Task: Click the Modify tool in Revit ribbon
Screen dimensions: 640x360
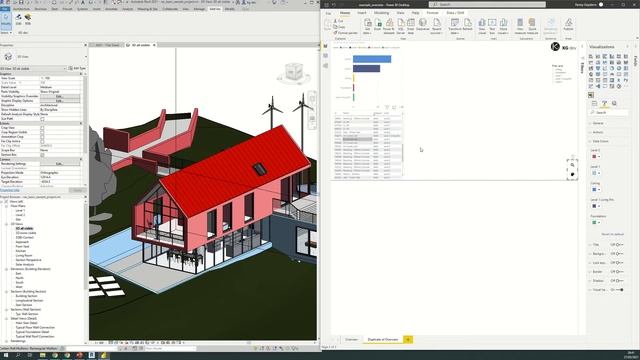Action: (6, 20)
